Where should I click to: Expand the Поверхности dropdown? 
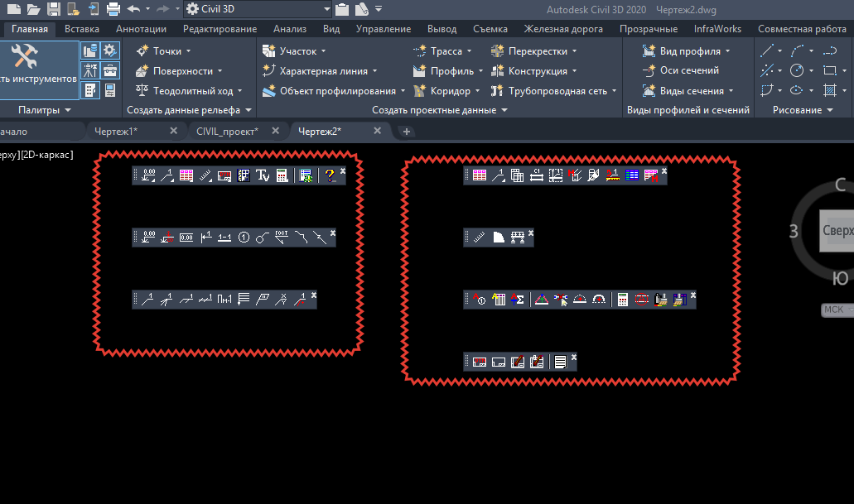click(220, 71)
